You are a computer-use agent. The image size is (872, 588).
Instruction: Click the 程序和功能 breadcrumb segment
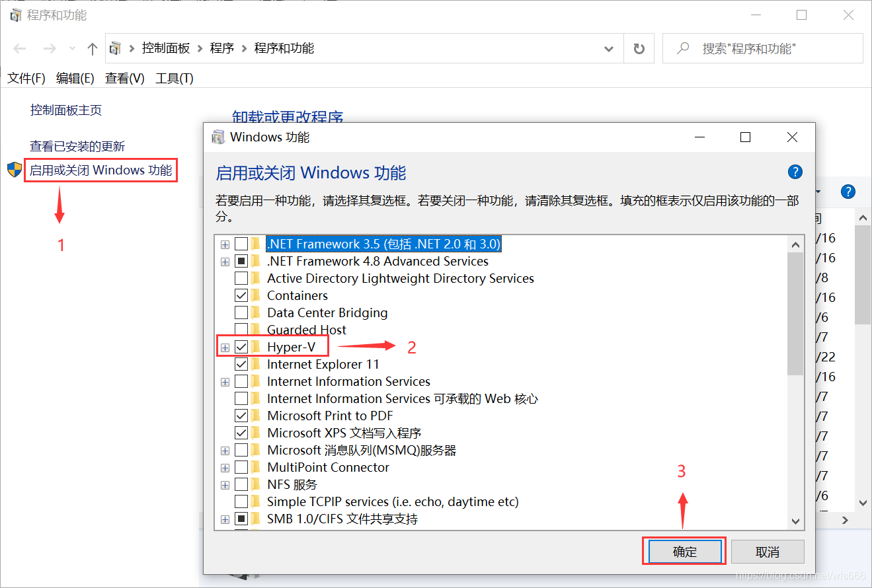point(284,48)
